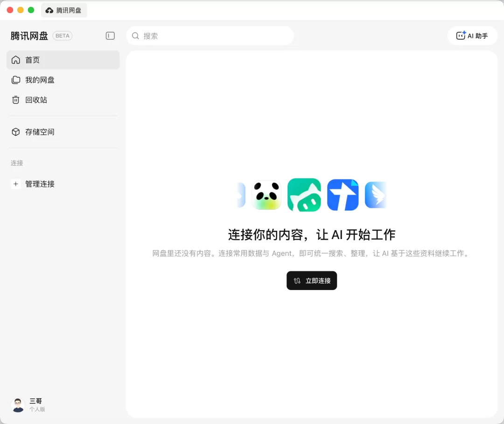
Task: Click the headline 连接你的内容，让 AI 开始工作
Action: click(x=312, y=234)
